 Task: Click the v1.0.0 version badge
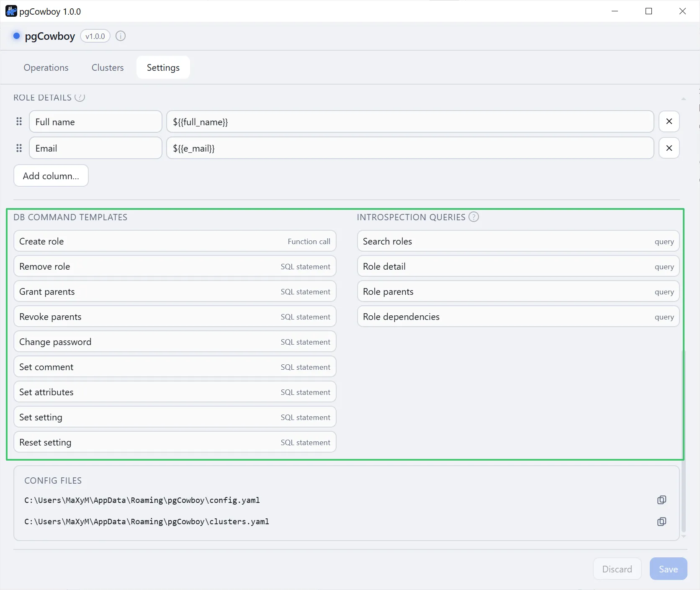pyautogui.click(x=95, y=36)
